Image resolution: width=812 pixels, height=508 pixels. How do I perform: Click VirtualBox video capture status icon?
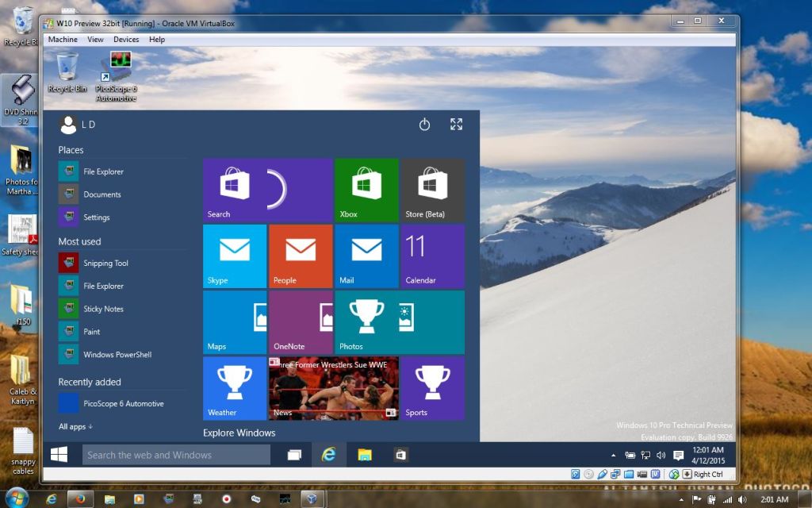[642, 474]
